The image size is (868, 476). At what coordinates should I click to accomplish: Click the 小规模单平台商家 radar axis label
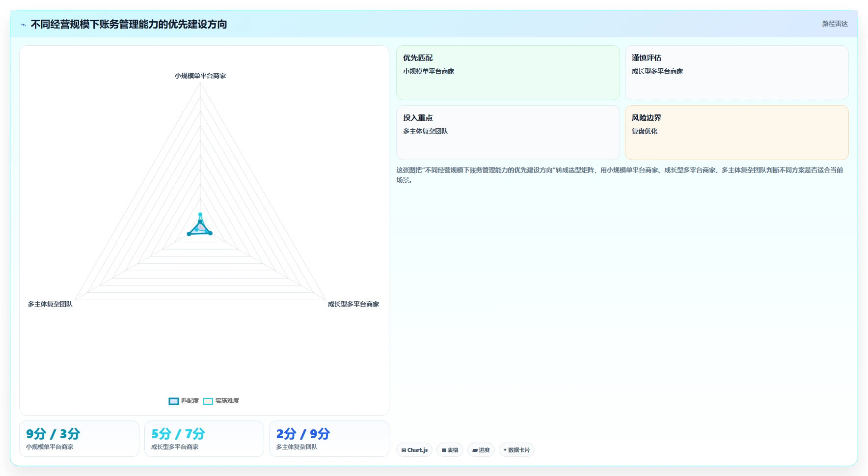coord(200,76)
